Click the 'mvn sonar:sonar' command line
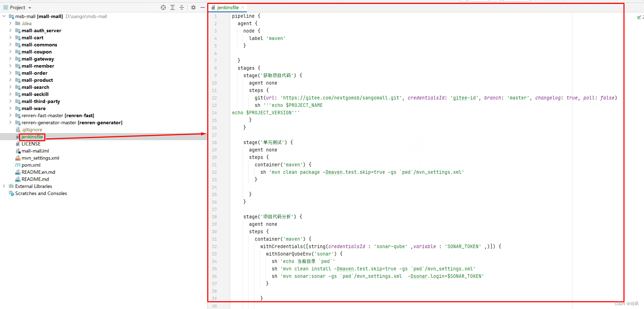Screen dimensions: 644x309 point(378,276)
